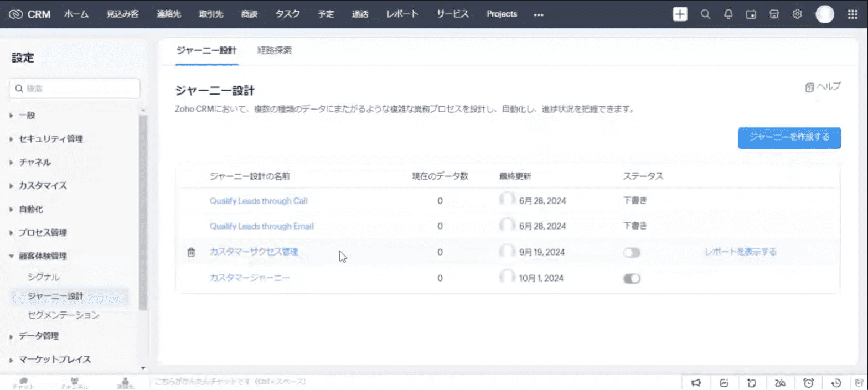The width and height of the screenshot is (868, 390).
Task: Open the apps grid icon at top right
Action: click(x=852, y=14)
